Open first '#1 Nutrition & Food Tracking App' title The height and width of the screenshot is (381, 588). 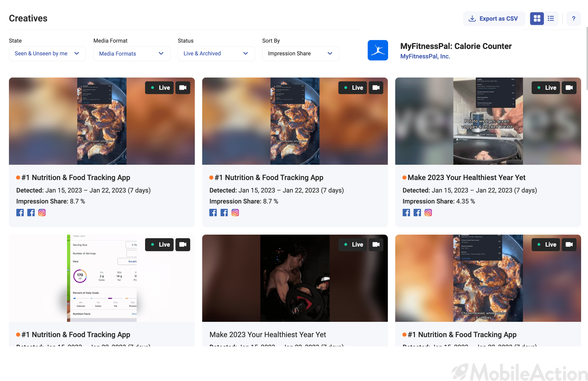[x=76, y=178]
